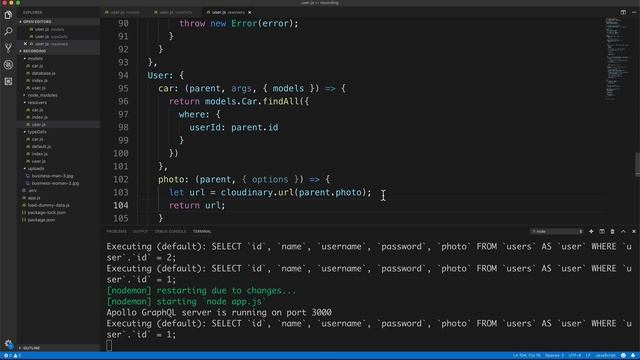Open user.js under the typeDefs folder

(38, 161)
